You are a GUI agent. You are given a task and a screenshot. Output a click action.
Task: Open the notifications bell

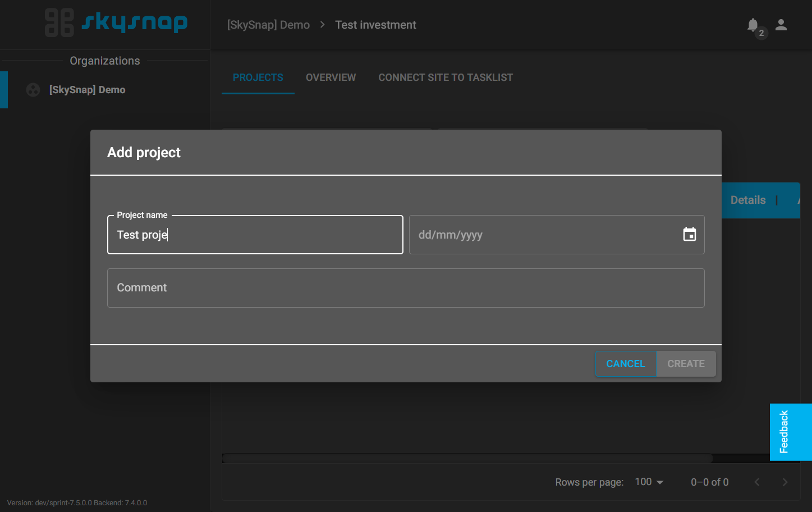click(753, 25)
